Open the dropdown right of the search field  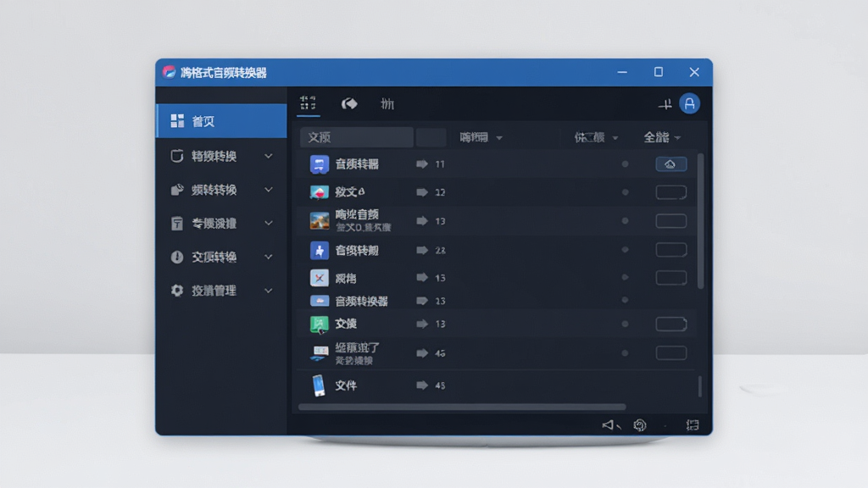481,137
